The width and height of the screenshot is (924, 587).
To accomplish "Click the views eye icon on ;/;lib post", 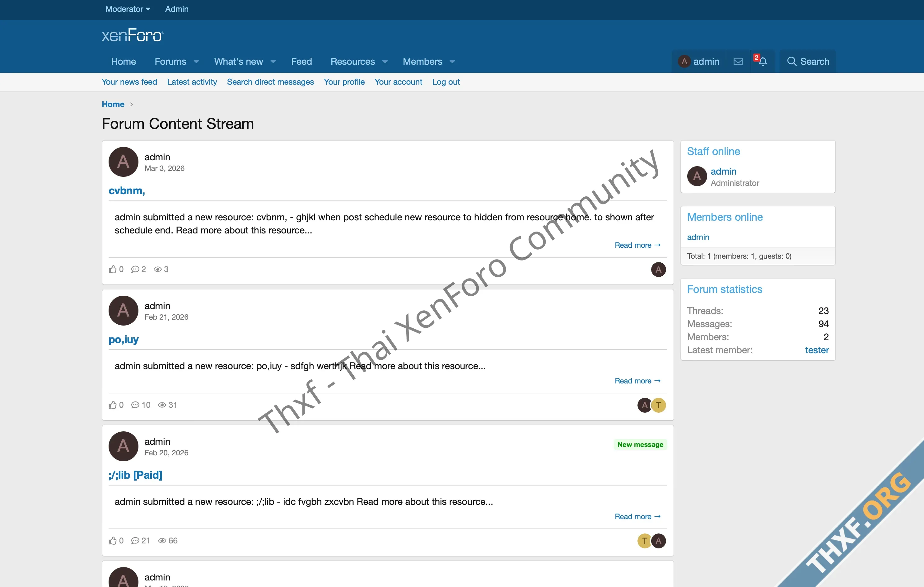I will [162, 541].
